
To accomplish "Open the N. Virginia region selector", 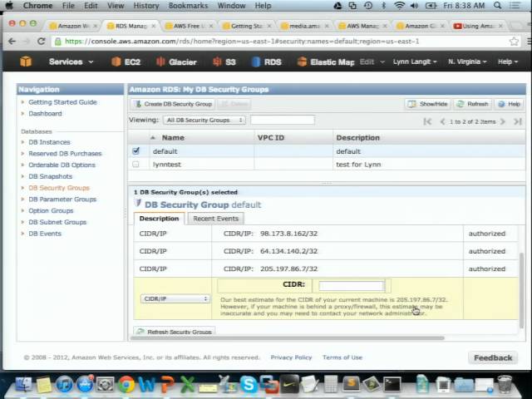I will 467,62.
